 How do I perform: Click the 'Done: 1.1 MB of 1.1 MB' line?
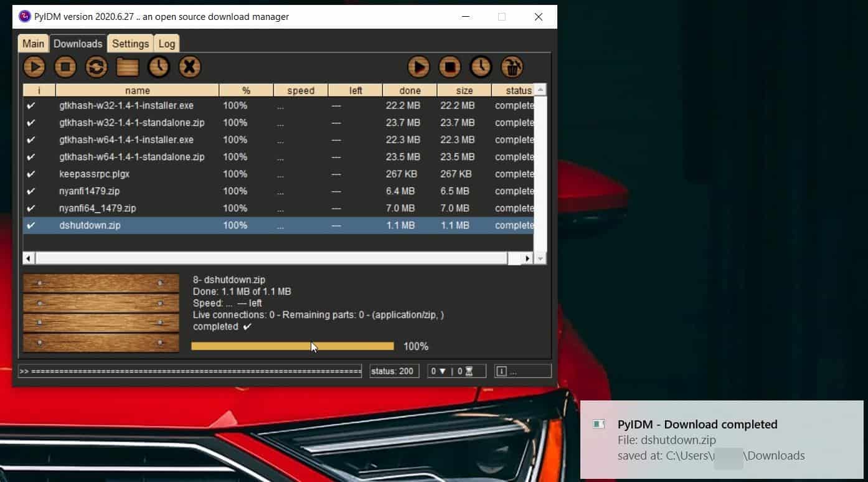point(242,291)
